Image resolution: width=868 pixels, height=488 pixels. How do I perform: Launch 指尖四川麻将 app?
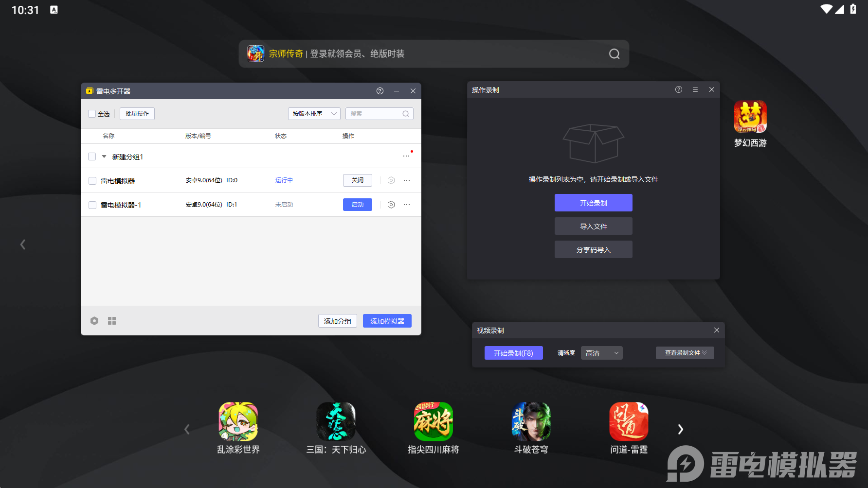(x=434, y=428)
